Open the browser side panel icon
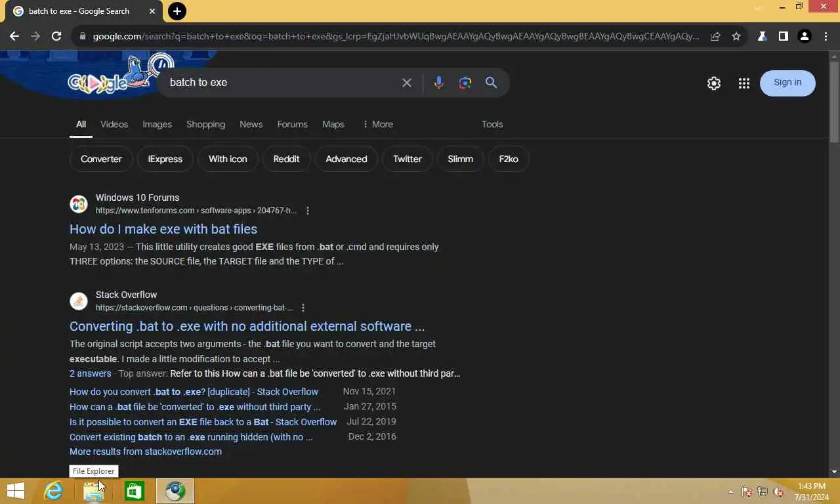Viewport: 840px width, 504px height. coord(783,37)
